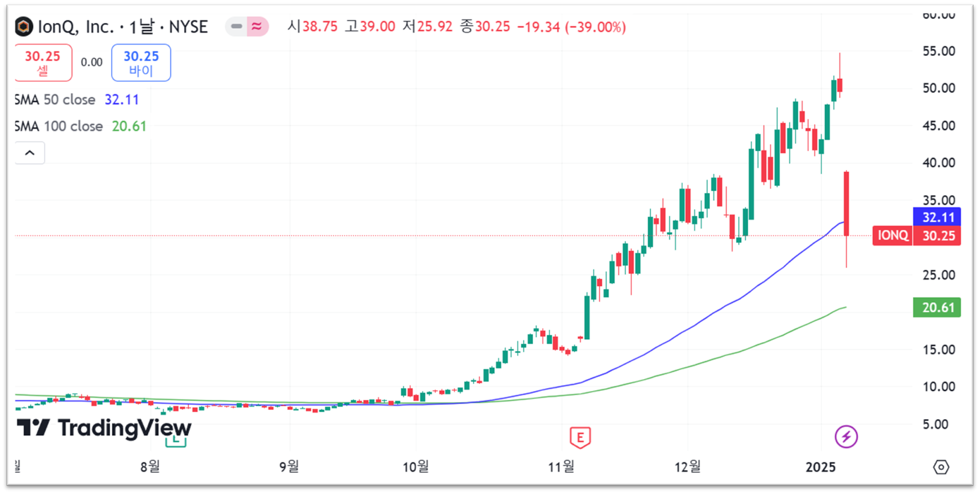Collapse the indicator legend chevron

pos(29,153)
